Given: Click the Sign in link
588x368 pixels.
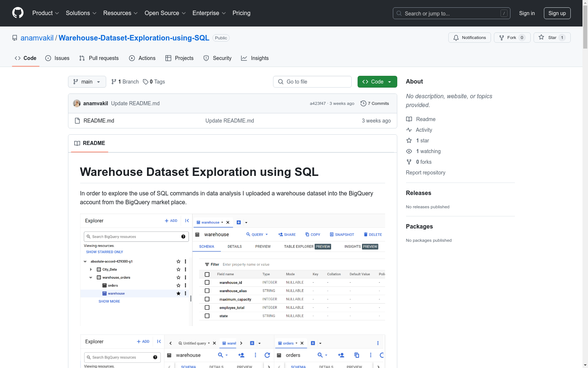Looking at the screenshot, I should point(527,13).
